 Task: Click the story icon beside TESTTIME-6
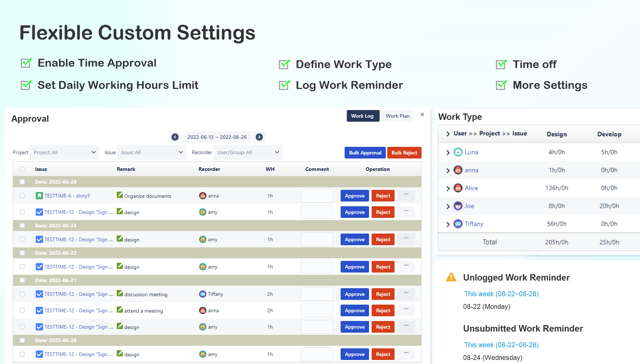click(39, 196)
